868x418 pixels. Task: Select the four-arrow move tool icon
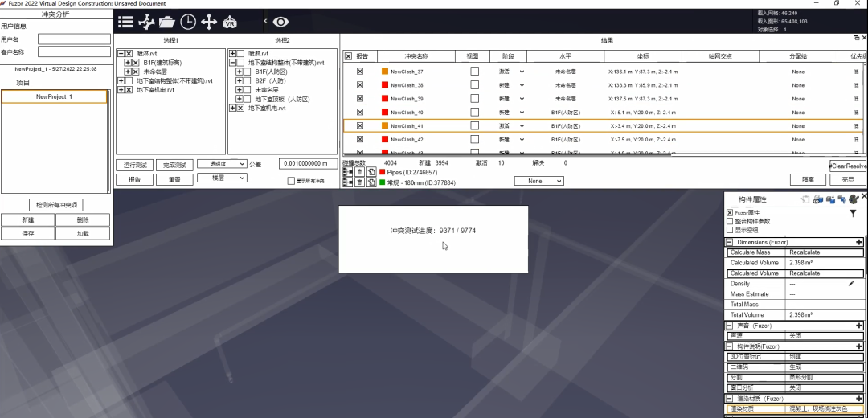(209, 22)
